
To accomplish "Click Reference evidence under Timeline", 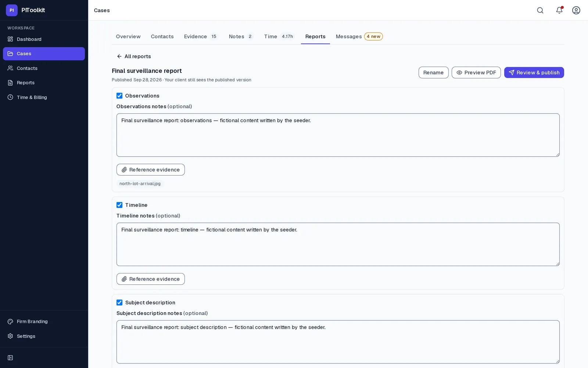I will tap(151, 279).
